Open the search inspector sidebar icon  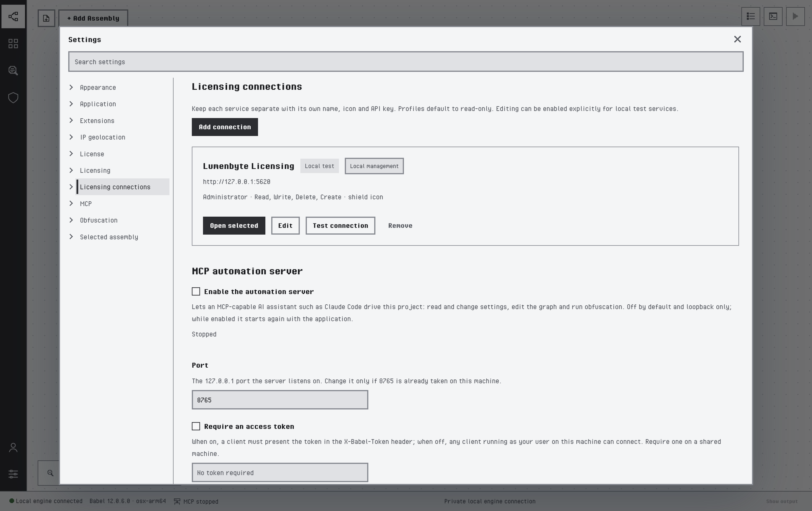tap(13, 70)
